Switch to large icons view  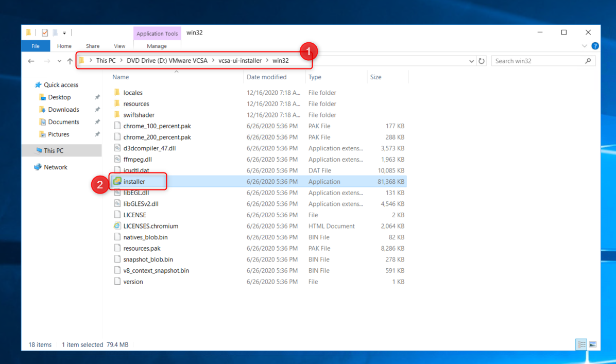click(x=592, y=344)
